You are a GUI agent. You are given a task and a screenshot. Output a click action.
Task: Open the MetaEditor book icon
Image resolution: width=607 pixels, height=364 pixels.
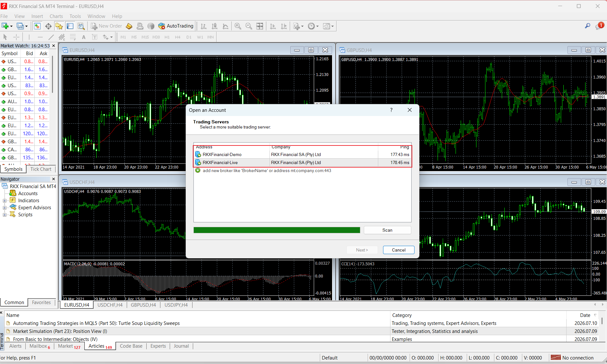click(129, 26)
